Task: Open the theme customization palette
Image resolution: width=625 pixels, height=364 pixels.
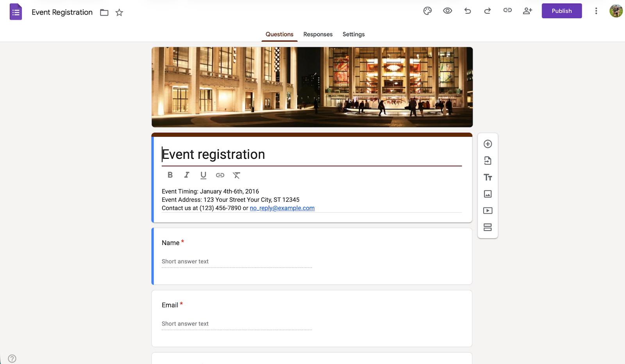Action: click(427, 11)
